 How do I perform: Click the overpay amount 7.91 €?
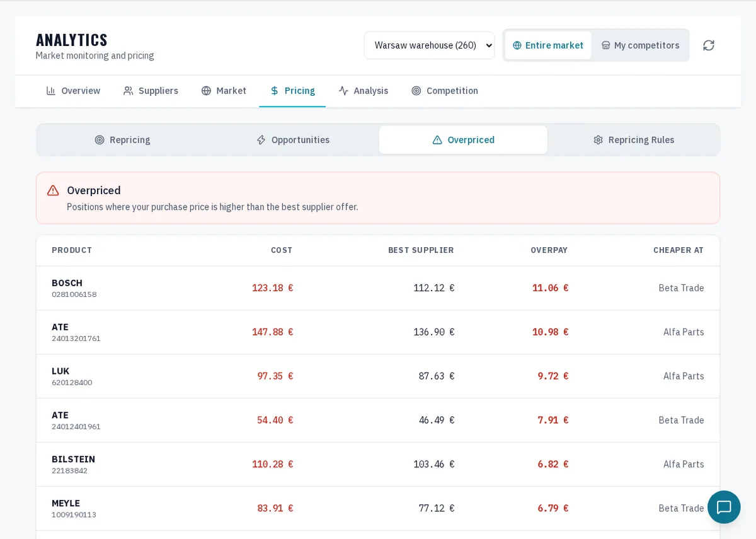tap(553, 420)
